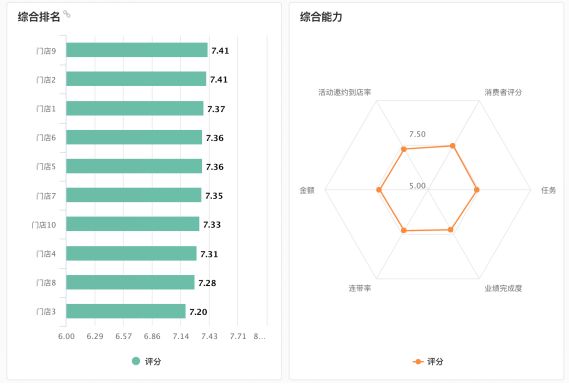Click the 7.35 value label for 门店7
The width and height of the screenshot is (569, 384).
click(x=214, y=196)
